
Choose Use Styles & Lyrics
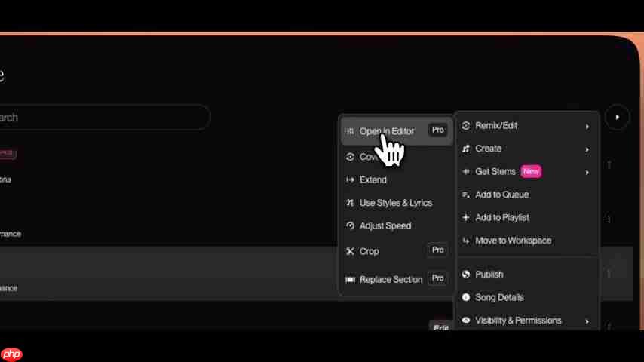397,203
